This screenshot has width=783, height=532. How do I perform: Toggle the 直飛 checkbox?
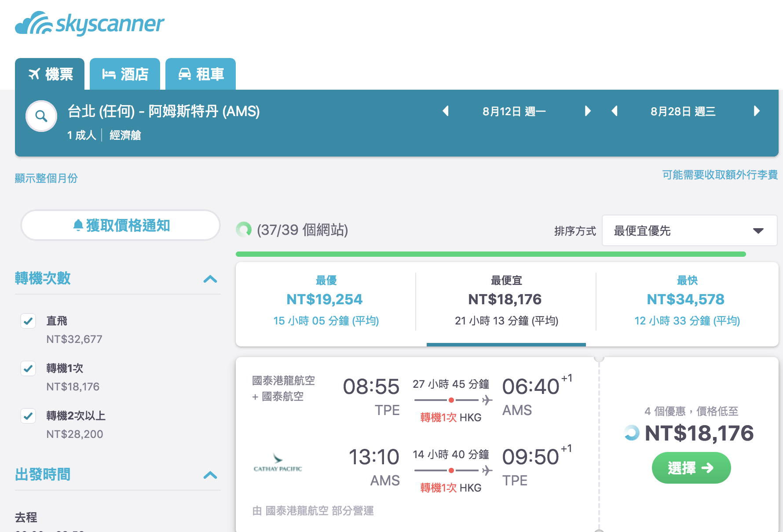tap(28, 321)
